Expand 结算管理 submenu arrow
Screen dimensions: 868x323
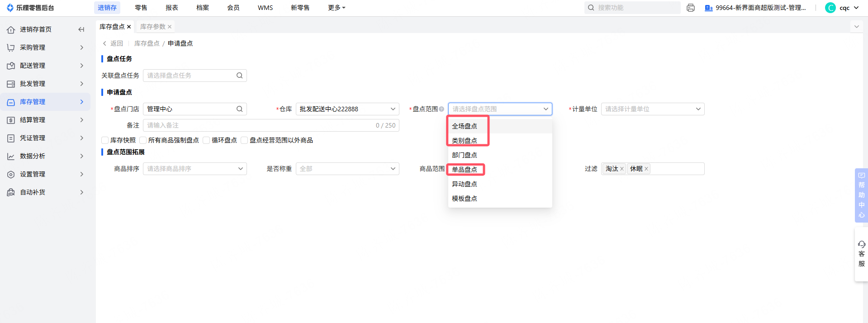[82, 120]
